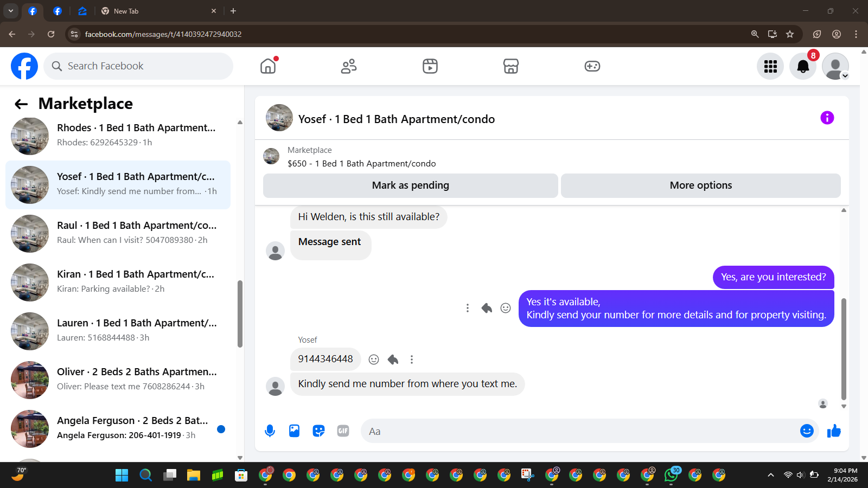
Task: Select the Yosef conversation in list
Action: [118, 185]
